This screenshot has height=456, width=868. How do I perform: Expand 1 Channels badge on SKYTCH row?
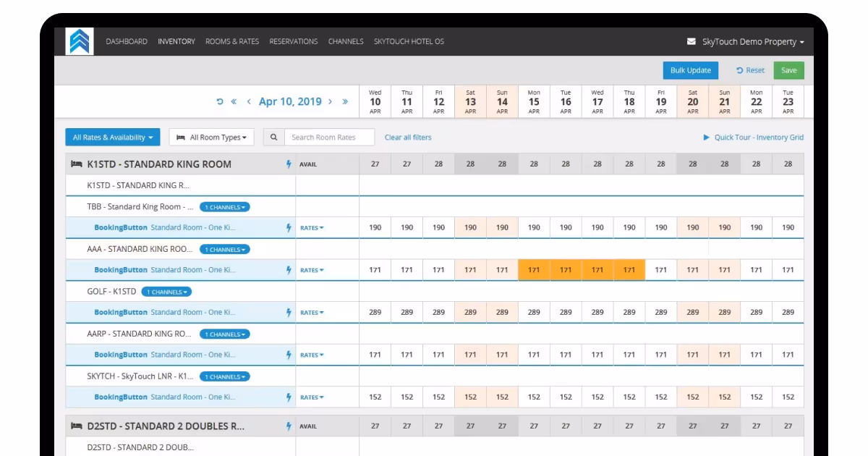[x=224, y=376]
